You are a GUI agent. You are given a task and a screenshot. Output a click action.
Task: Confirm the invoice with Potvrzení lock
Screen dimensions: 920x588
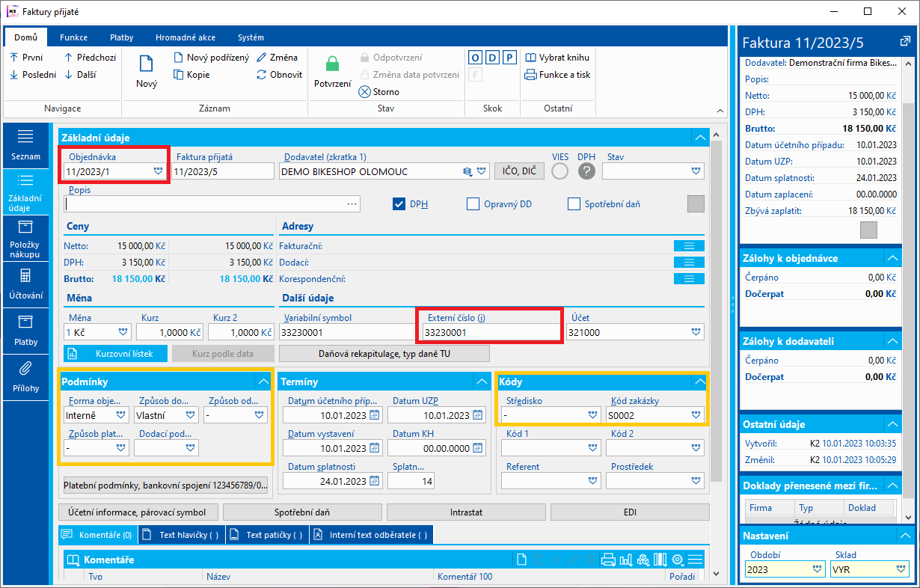pos(333,73)
